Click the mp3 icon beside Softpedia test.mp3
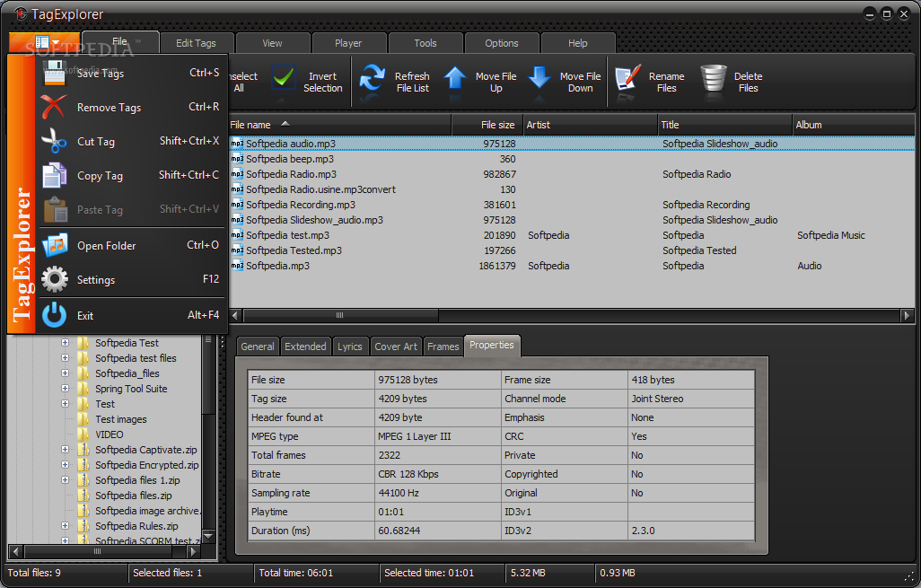This screenshot has height=588, width=921. pyautogui.click(x=237, y=235)
